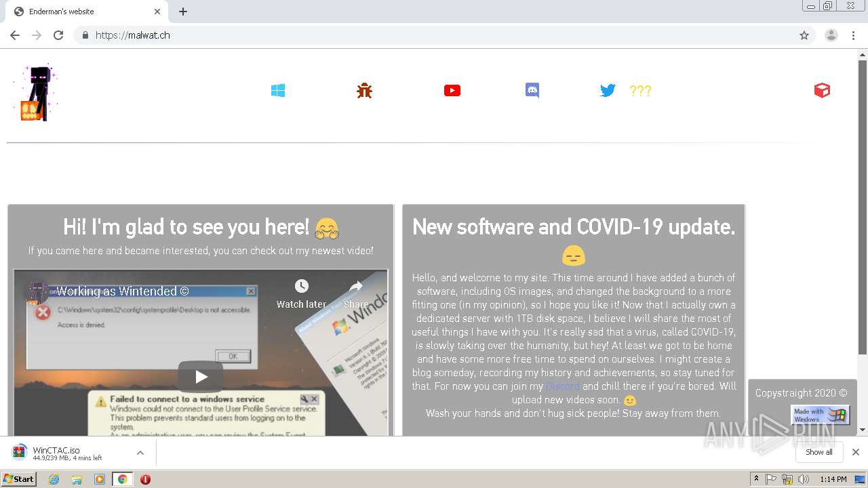Open WinCTAC.iso download item
The height and width of the screenshot is (488, 868).
pyautogui.click(x=68, y=453)
